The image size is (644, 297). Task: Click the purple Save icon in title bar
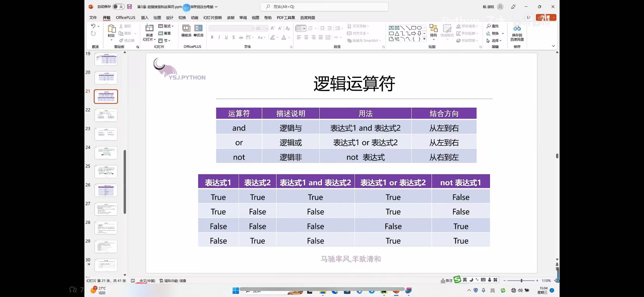tap(130, 7)
